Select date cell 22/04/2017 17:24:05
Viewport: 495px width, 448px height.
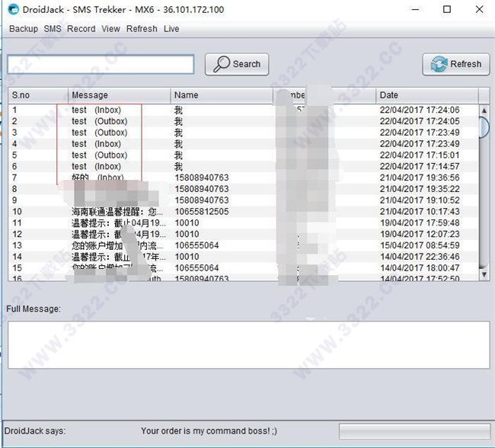tap(420, 121)
